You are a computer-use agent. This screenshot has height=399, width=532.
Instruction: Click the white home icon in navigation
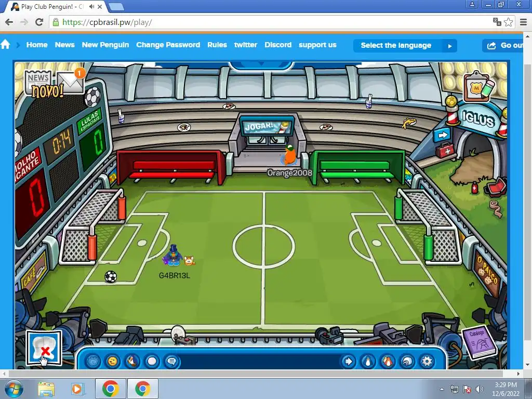click(5, 45)
